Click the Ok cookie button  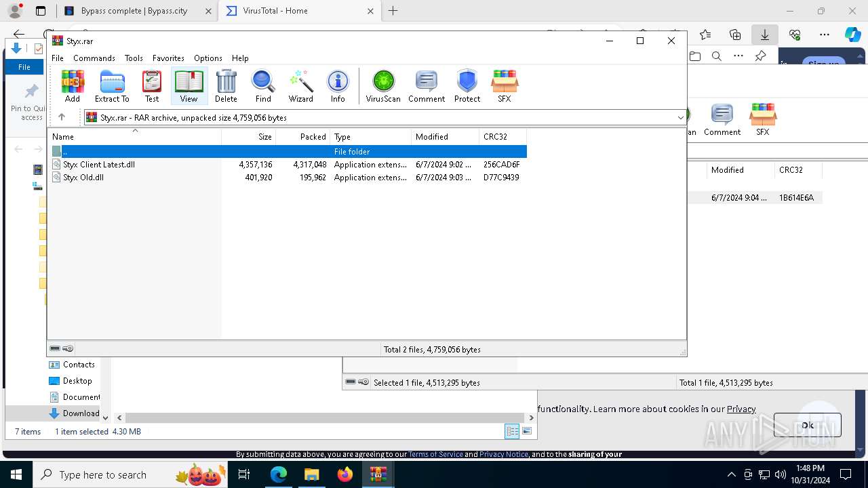807,425
